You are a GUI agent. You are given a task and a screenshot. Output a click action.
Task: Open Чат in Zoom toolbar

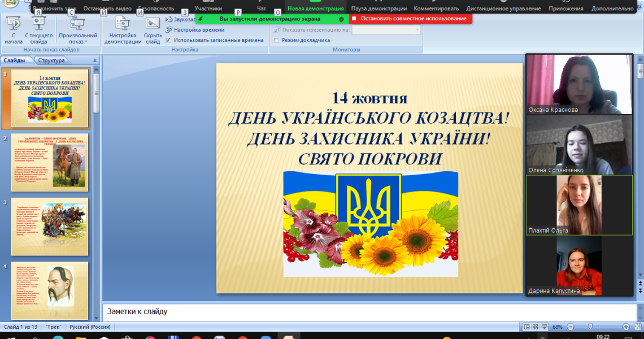click(261, 8)
